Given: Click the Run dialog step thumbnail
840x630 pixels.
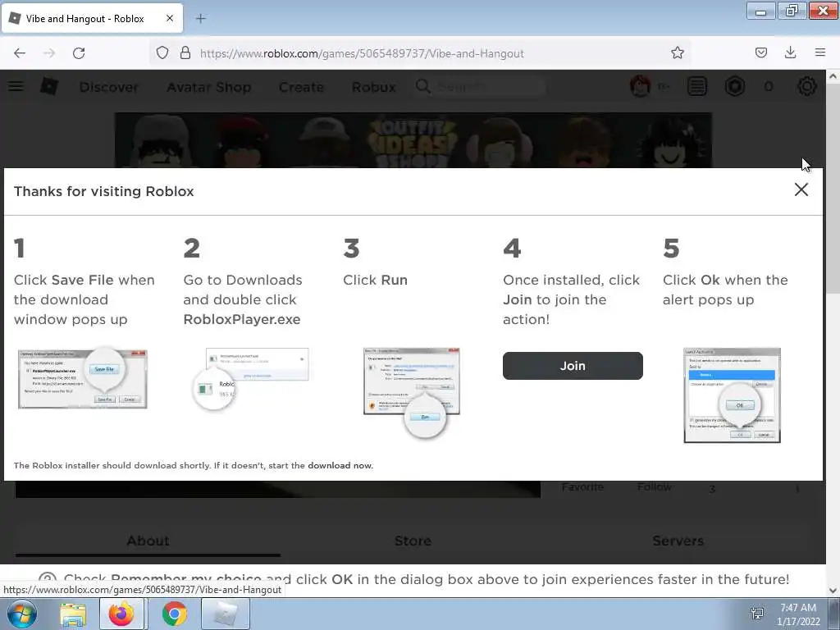Looking at the screenshot, I should 412,393.
